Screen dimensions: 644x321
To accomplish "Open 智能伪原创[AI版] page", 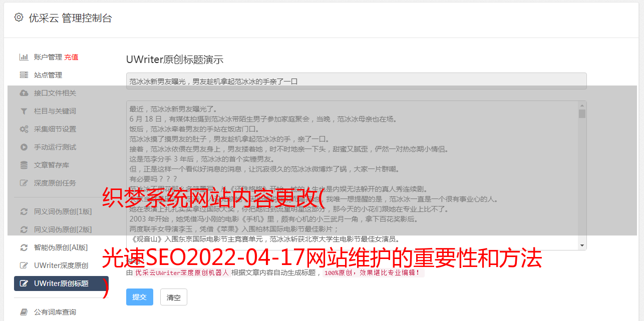I will click(x=61, y=247).
